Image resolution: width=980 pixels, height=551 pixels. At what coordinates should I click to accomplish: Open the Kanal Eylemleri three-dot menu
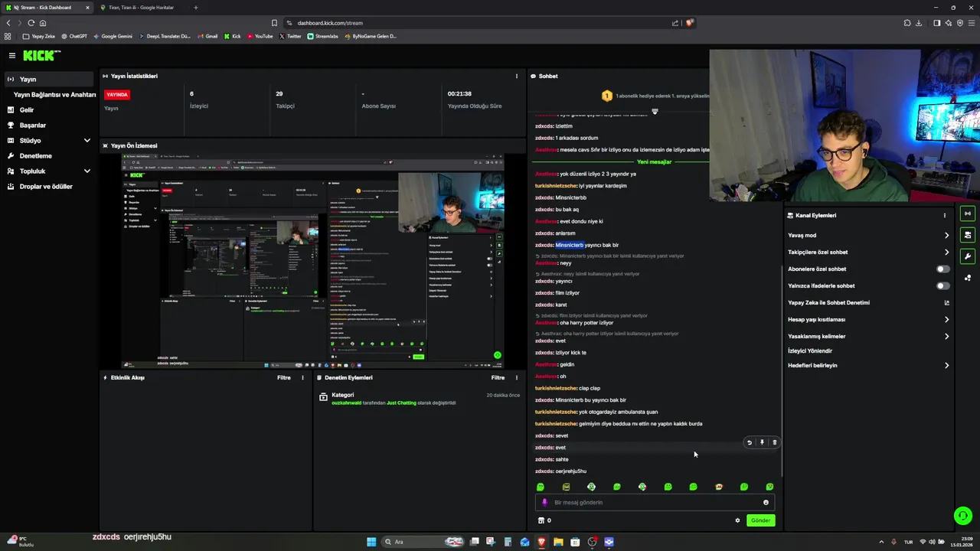tap(944, 215)
